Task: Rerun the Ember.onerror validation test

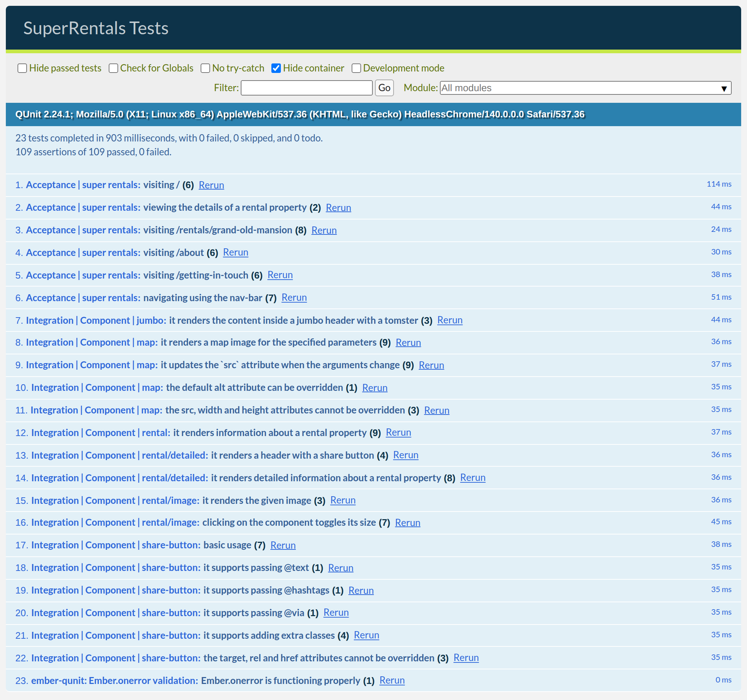Action: [391, 680]
